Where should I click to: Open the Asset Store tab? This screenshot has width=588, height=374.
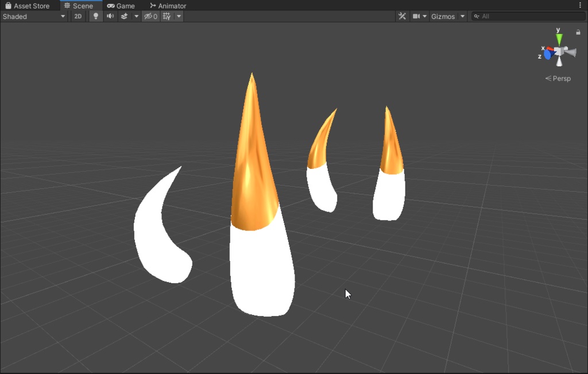tap(28, 5)
